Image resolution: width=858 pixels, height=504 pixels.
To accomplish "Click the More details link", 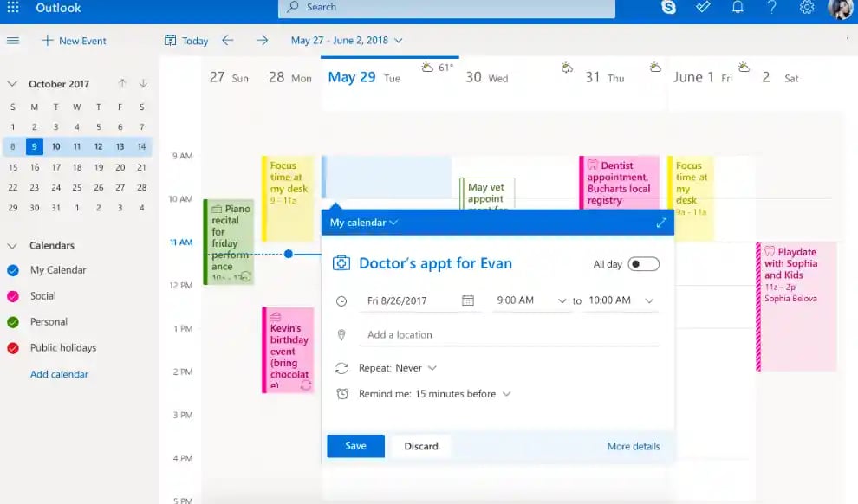I will click(x=633, y=447).
